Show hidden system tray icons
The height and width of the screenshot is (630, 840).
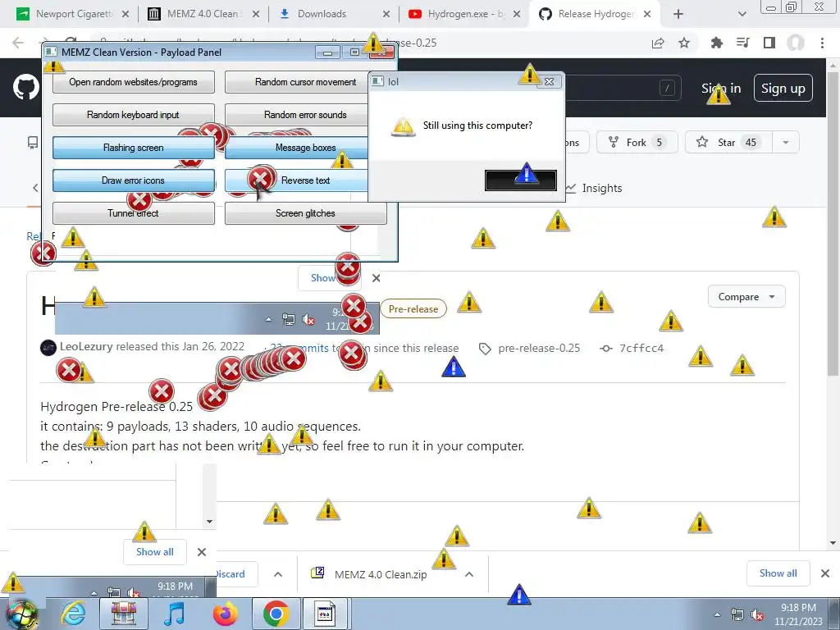(717, 614)
